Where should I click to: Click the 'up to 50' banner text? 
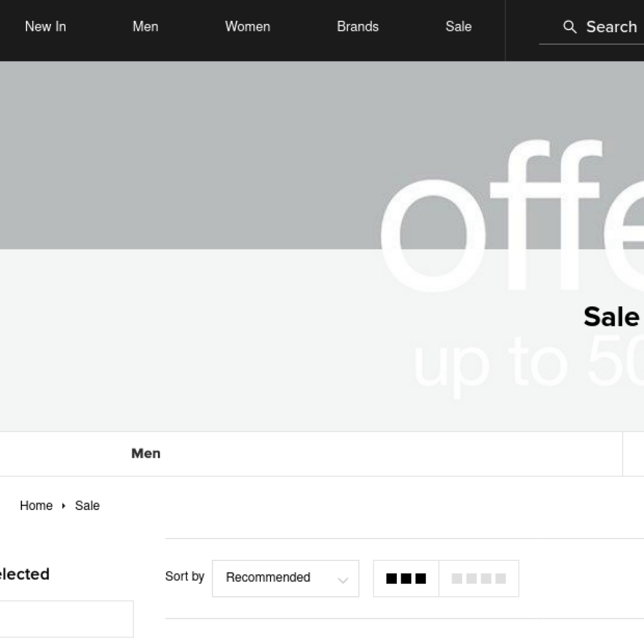(x=527, y=365)
